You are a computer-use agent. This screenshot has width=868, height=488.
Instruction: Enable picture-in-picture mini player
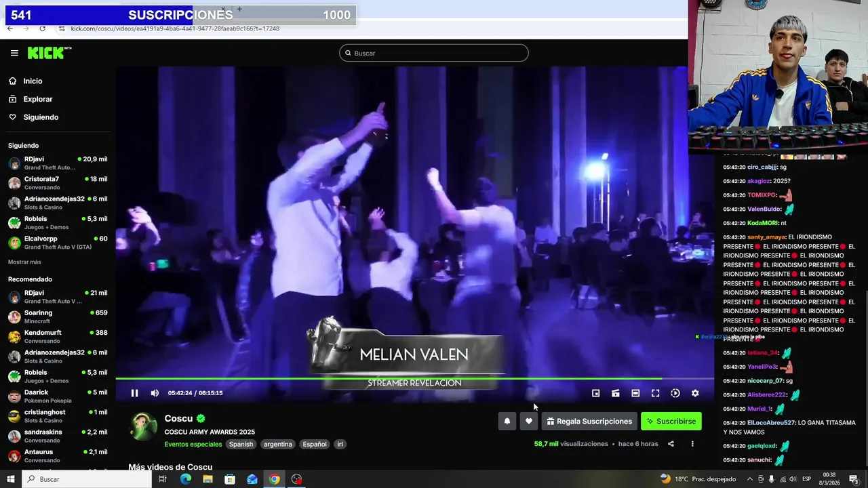[595, 393]
